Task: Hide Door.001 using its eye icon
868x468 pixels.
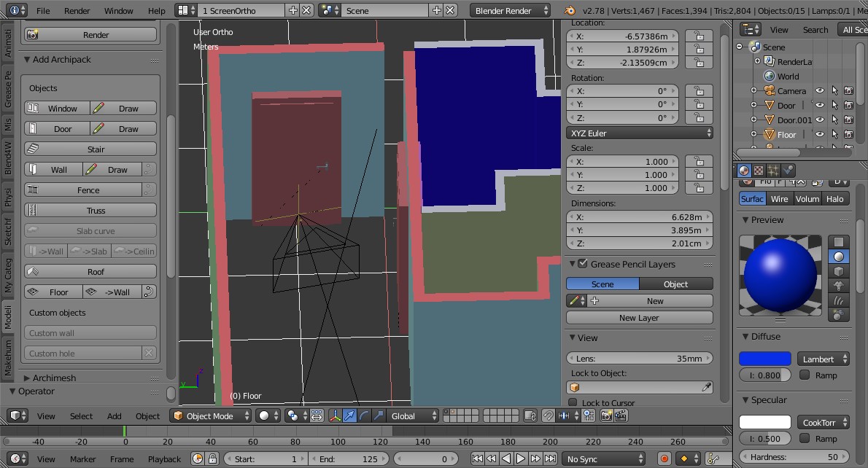Action: click(820, 120)
